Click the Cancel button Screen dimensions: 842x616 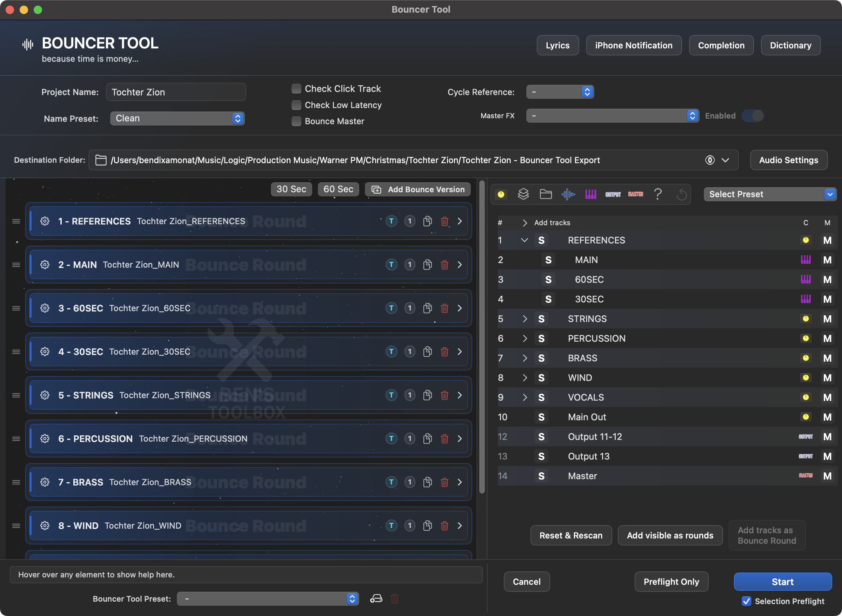(526, 582)
